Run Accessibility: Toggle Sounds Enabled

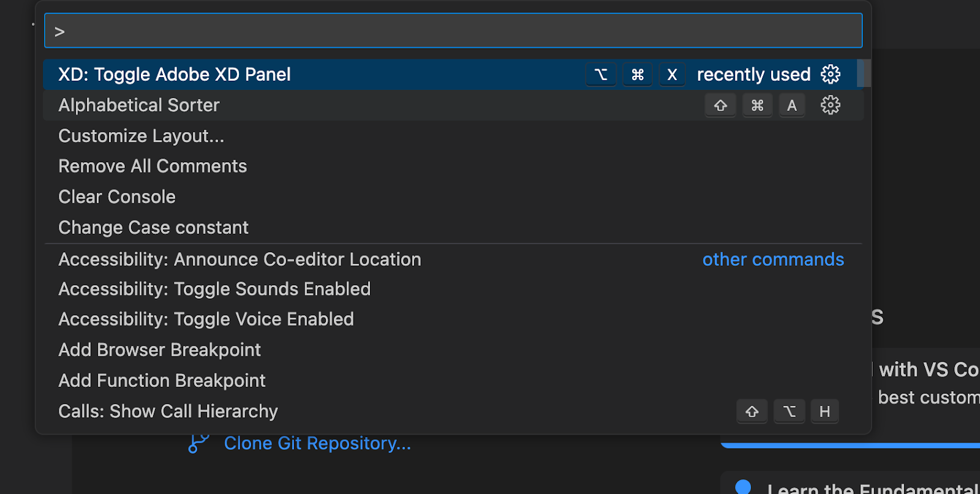click(214, 288)
